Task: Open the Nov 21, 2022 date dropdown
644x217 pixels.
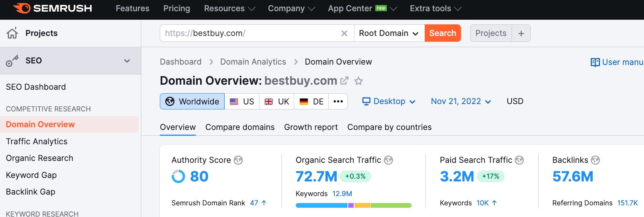Action: tap(461, 101)
